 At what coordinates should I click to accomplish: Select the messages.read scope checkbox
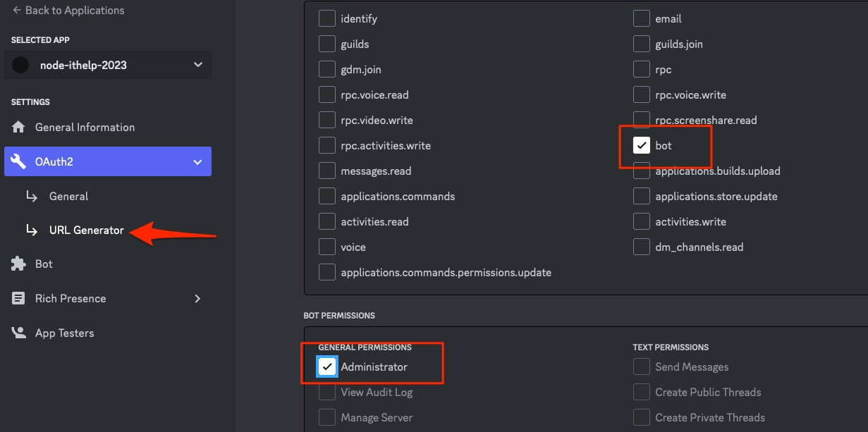(x=327, y=171)
